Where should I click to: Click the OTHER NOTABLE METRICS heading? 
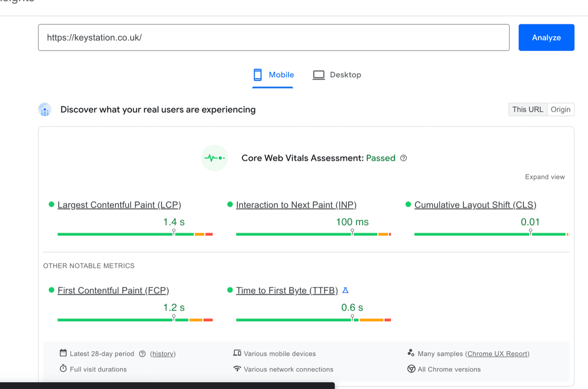89,266
